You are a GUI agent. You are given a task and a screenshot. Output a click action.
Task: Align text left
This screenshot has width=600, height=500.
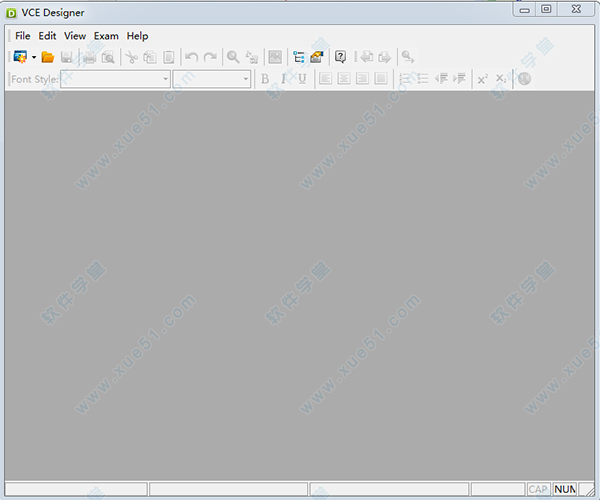(x=326, y=79)
